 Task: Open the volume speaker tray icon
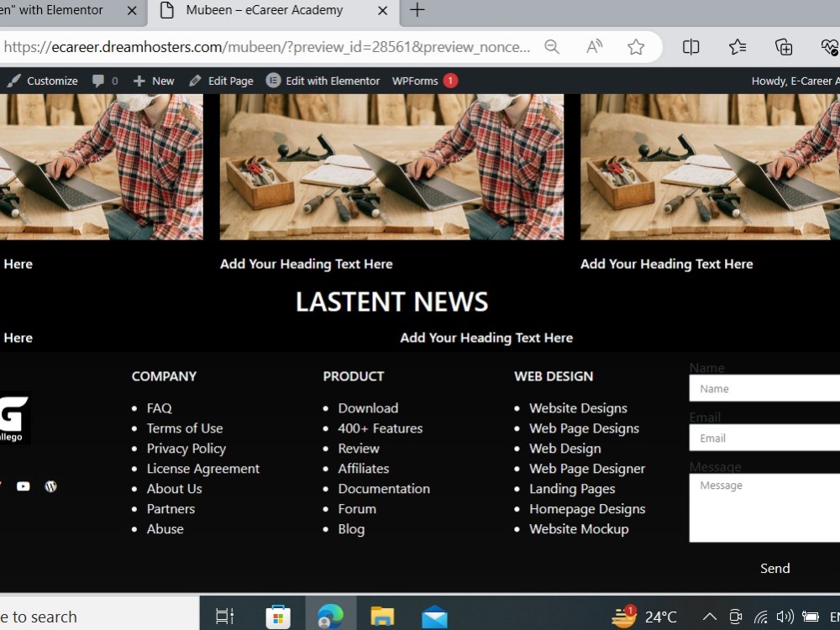(x=785, y=617)
